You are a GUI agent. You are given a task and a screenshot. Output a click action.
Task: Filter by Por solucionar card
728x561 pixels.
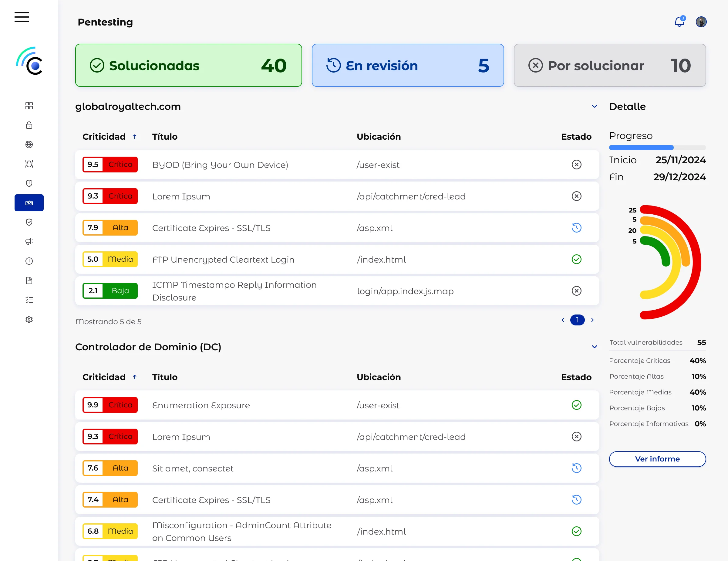610,65
